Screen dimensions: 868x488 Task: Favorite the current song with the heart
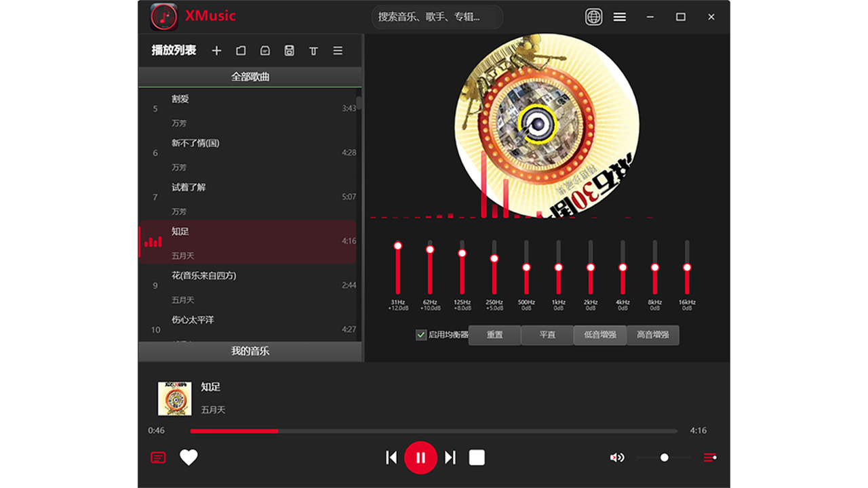(x=189, y=457)
